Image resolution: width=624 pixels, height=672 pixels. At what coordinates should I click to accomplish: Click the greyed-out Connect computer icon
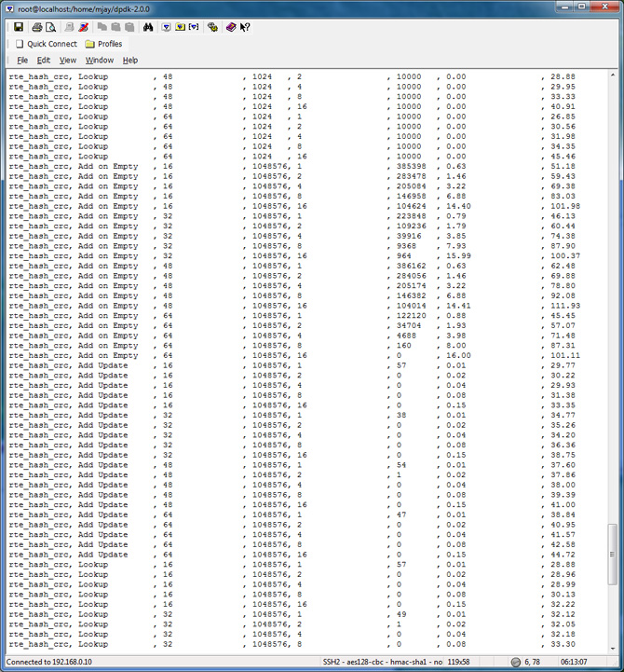pyautogui.click(x=69, y=27)
